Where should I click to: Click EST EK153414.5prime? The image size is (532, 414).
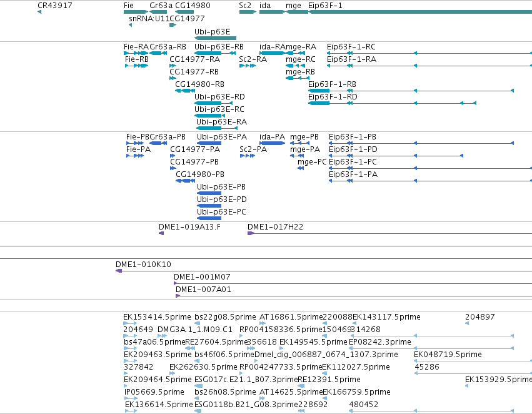pos(157,317)
